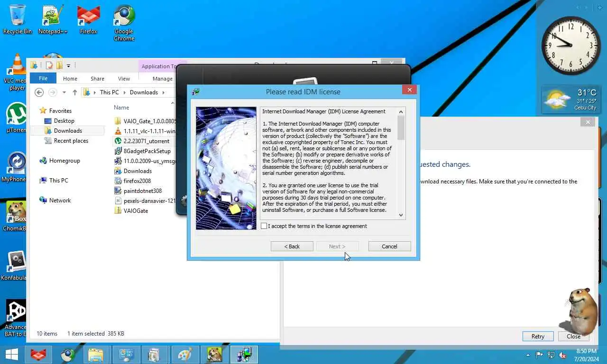Viewport: 607px width, 364px height.
Task: Open the Control Panel taskbar item
Action: 126,355
